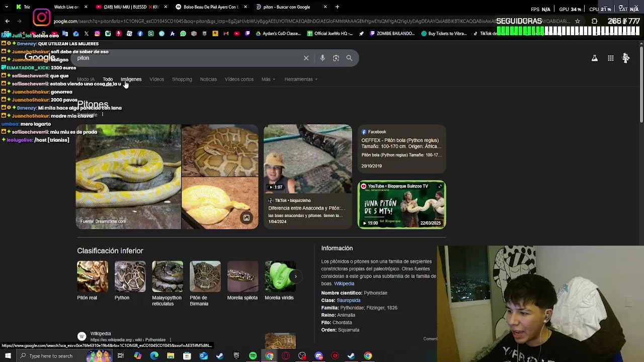Open the Google apps grid
The width and height of the screenshot is (644, 362).
(610, 58)
